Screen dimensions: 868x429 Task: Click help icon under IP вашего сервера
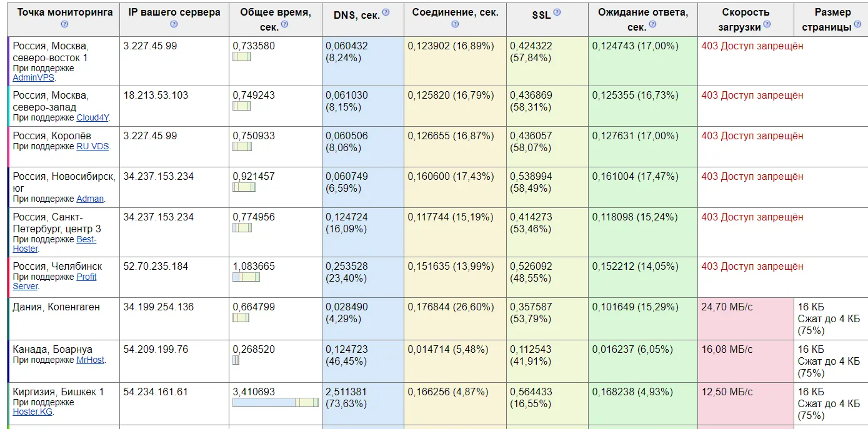(x=174, y=24)
